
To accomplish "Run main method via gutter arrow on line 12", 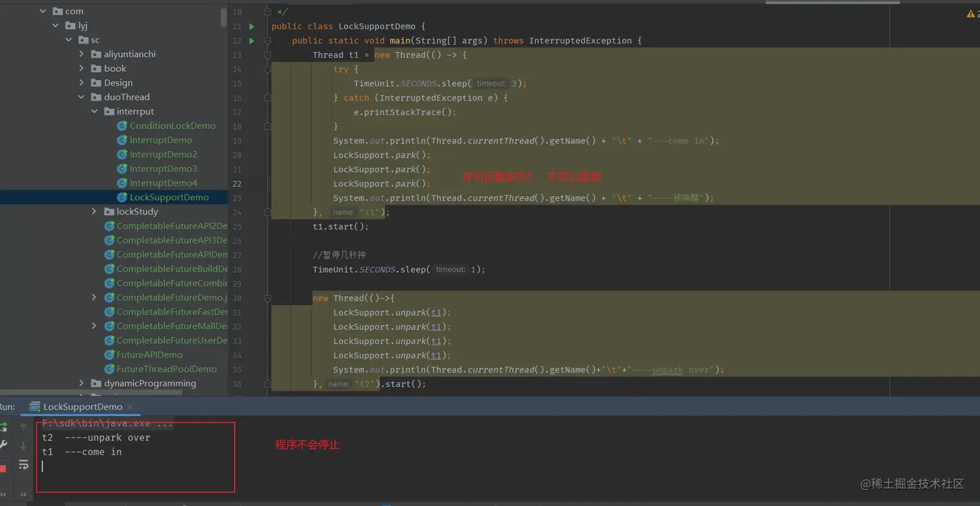I will coord(252,41).
